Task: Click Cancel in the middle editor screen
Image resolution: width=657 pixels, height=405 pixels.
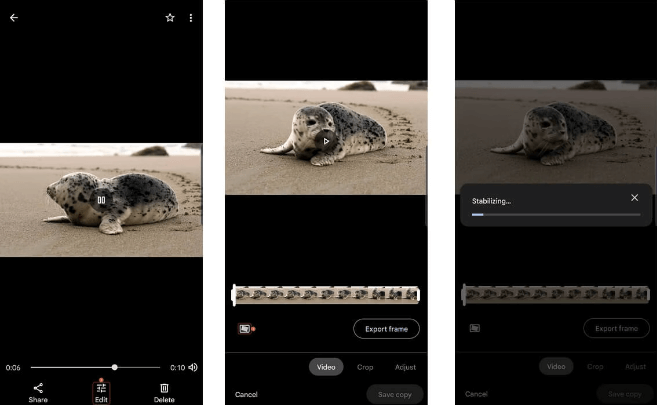Action: point(246,394)
